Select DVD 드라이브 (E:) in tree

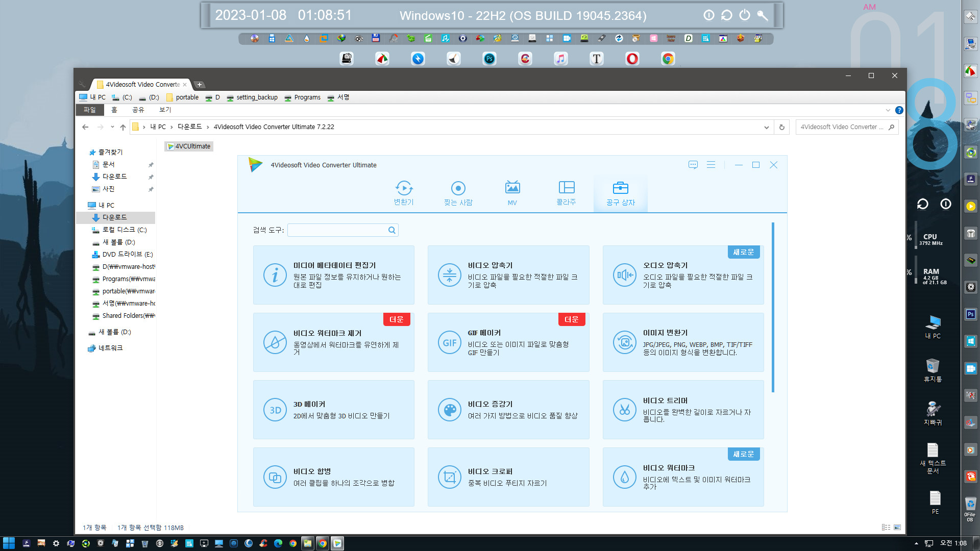[127, 254]
